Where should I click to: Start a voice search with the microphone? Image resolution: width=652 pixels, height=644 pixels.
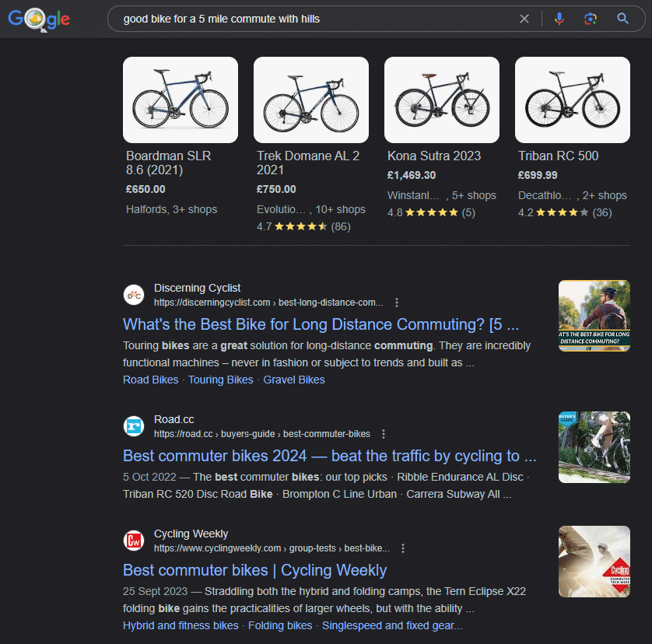coord(559,19)
